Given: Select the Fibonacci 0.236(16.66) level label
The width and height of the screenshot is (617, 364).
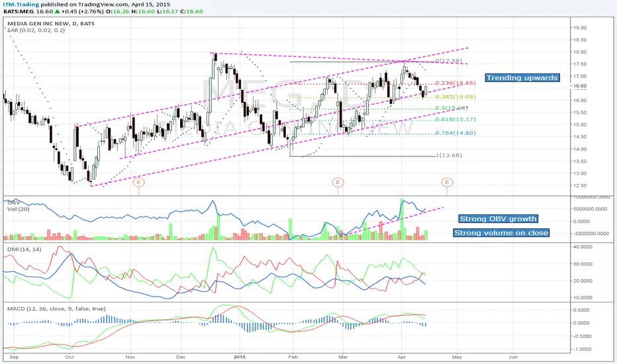Looking at the screenshot, I should [x=455, y=83].
